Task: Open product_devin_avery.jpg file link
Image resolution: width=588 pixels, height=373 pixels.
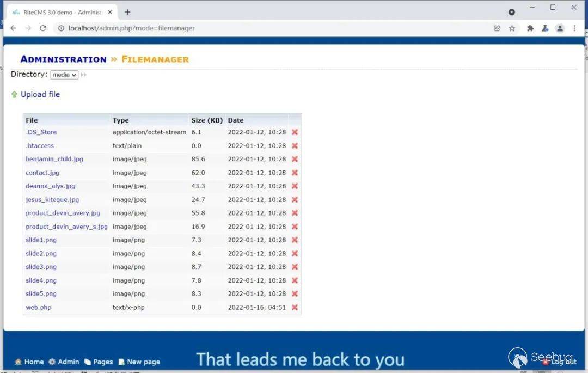Action: (x=63, y=213)
